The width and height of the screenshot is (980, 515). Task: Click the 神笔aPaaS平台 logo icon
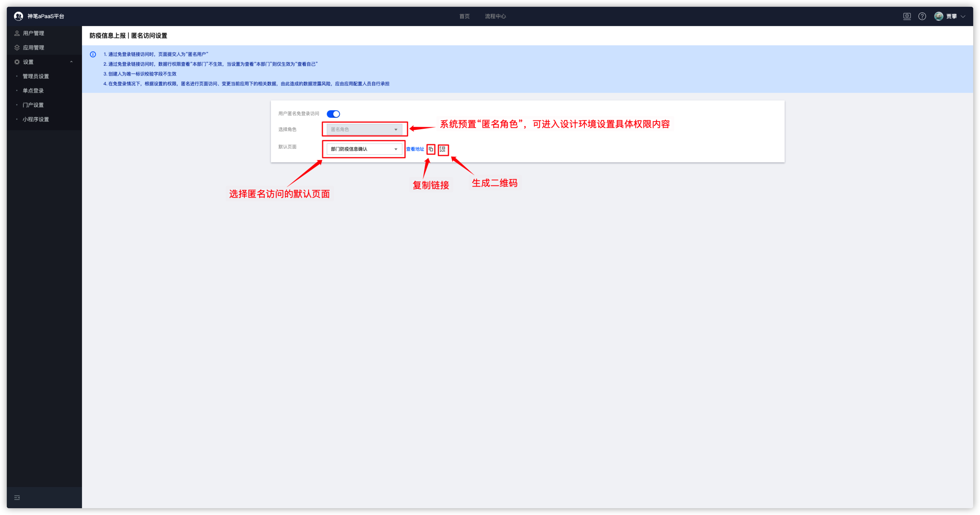(x=18, y=16)
